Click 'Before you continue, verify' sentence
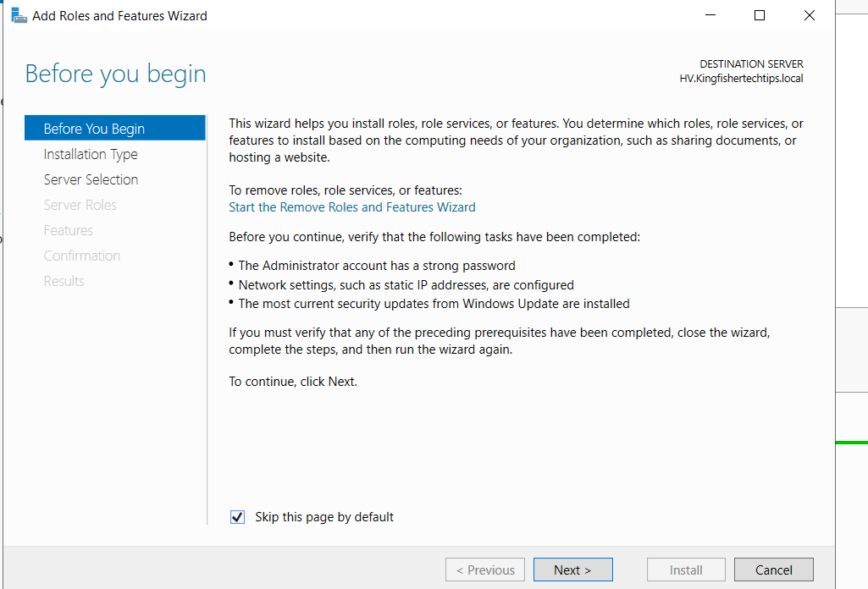Screen dimensions: 868x589 (434, 237)
